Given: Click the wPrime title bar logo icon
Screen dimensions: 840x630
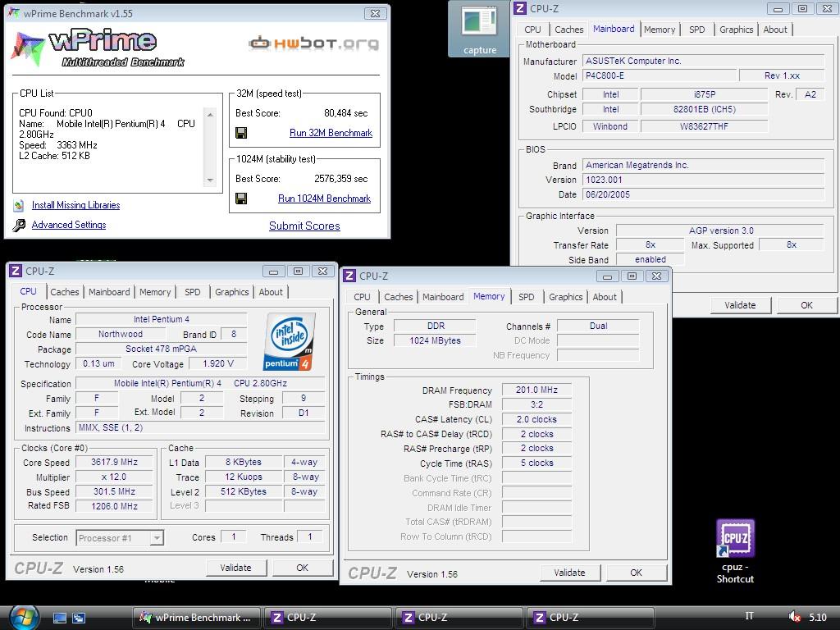Looking at the screenshot, I should [14, 13].
